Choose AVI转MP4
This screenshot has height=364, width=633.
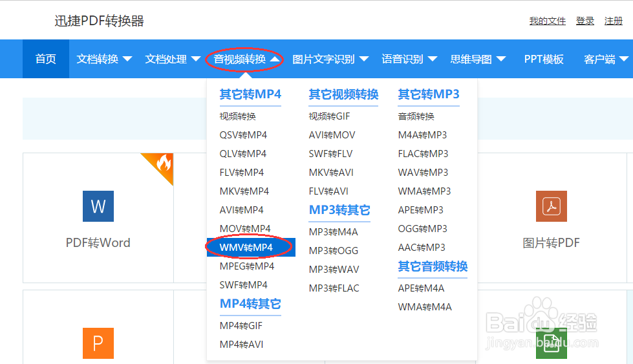tap(241, 210)
